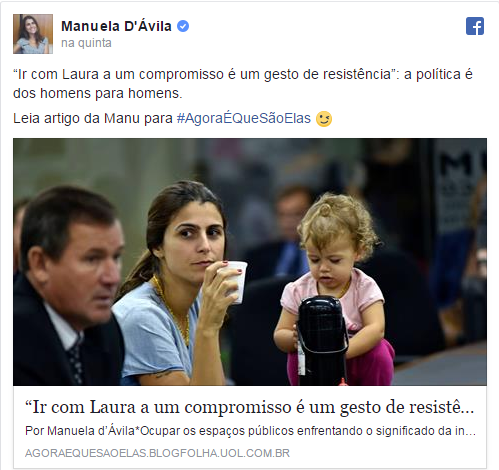Open the 'Ir com Laura a um compromisso' headline
Image resolution: width=499 pixels, height=470 pixels.
point(250,407)
